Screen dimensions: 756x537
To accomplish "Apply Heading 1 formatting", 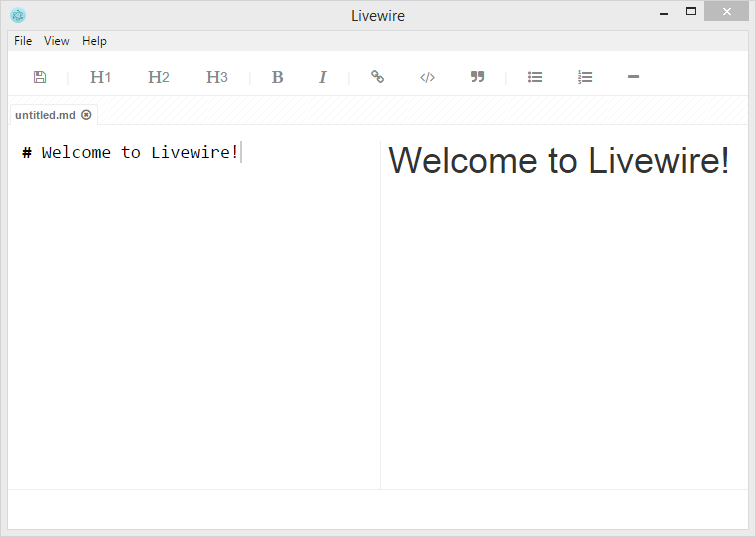I will 100,77.
